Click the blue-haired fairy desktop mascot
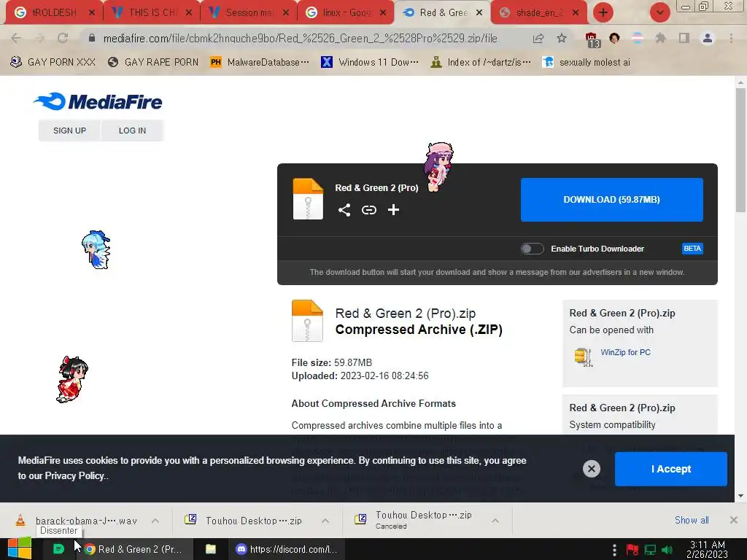747x560 pixels. click(x=96, y=249)
